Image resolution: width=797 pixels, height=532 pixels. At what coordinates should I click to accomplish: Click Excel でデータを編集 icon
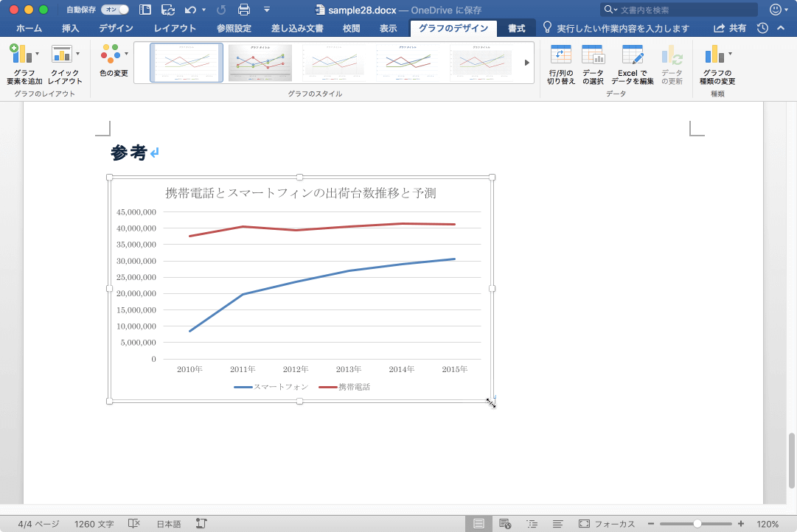(x=633, y=64)
